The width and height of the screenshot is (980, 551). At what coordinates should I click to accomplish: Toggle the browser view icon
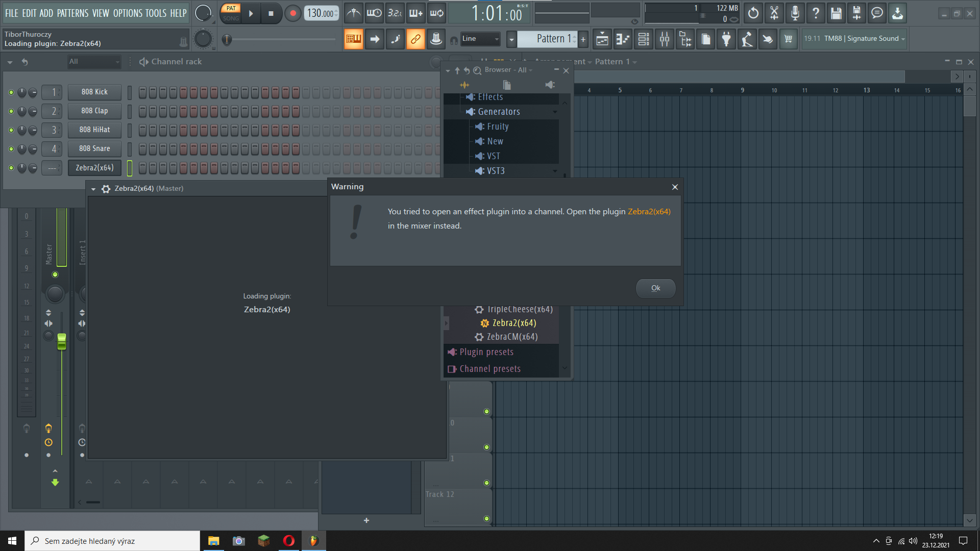685,39
